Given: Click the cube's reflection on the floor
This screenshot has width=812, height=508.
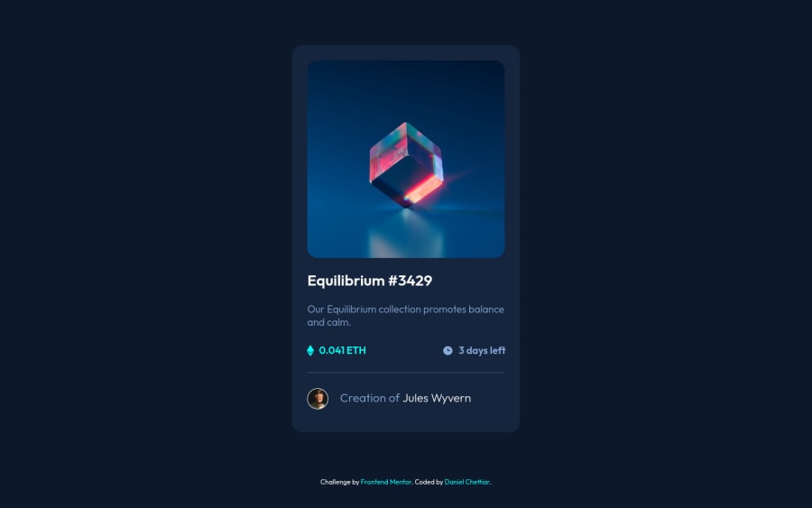Looking at the screenshot, I should pos(406,233).
